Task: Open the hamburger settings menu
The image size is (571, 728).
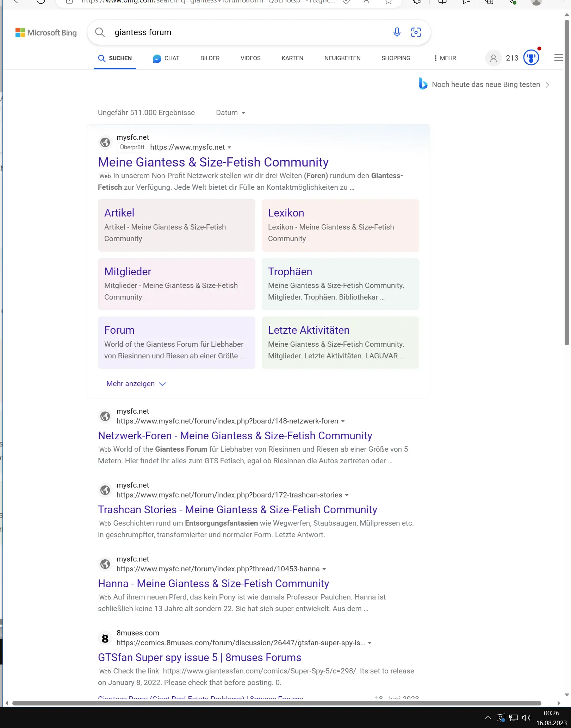Action: click(x=558, y=58)
